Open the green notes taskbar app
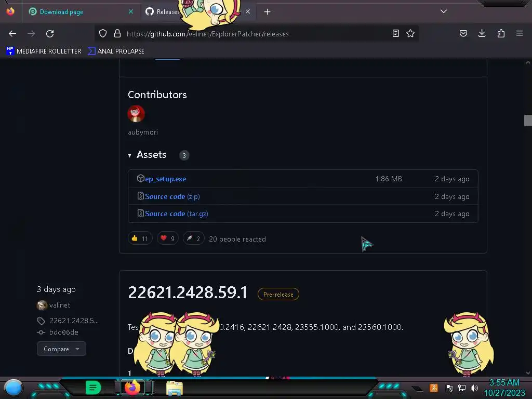The height and width of the screenshot is (399, 532). pos(94,388)
